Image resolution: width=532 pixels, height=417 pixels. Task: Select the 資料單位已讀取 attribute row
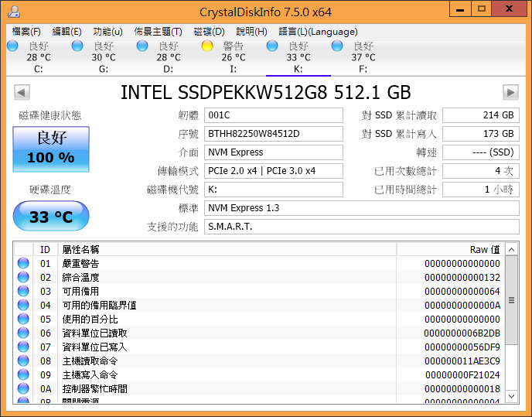coord(259,333)
